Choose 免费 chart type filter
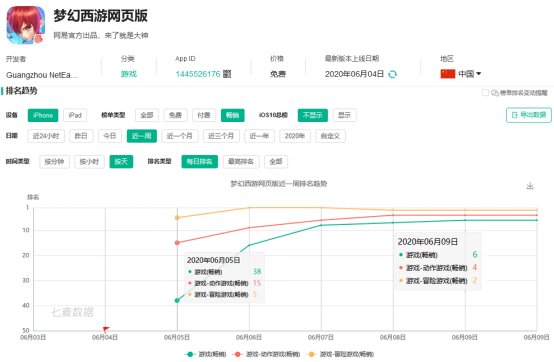The image size is (554, 362). click(x=175, y=115)
